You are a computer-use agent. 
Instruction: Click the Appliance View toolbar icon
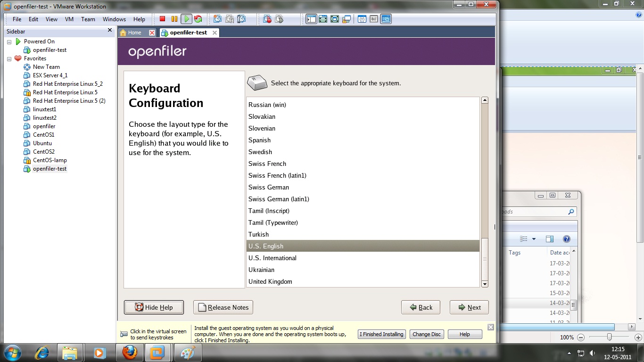(374, 19)
